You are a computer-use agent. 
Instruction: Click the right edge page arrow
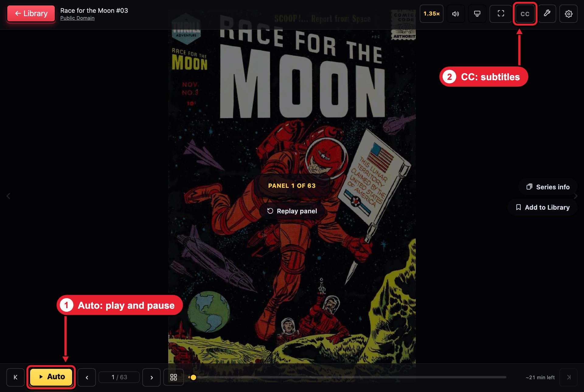point(575,196)
